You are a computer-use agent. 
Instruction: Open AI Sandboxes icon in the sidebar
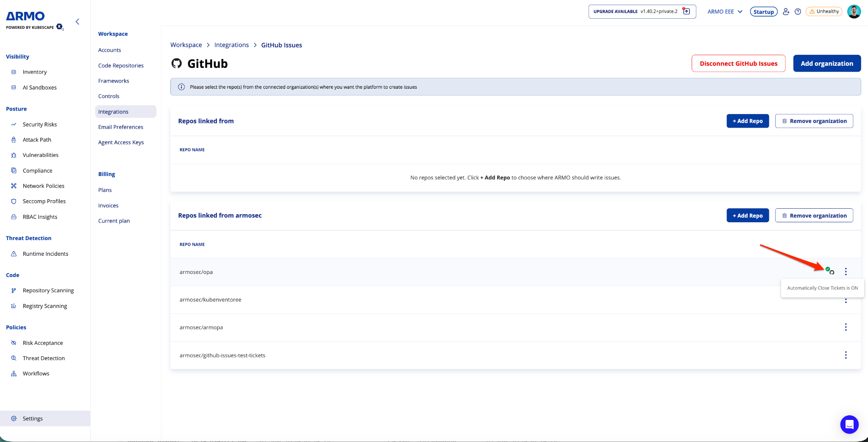pyautogui.click(x=14, y=87)
